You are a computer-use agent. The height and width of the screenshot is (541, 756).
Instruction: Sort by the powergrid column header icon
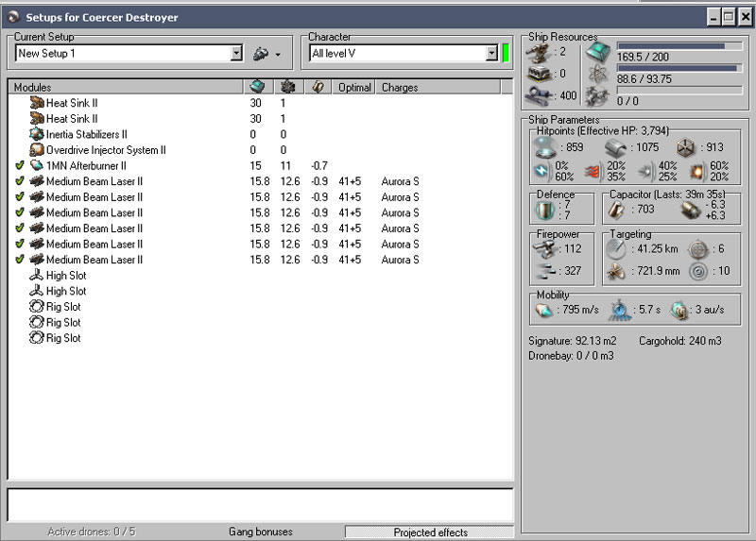coord(288,87)
